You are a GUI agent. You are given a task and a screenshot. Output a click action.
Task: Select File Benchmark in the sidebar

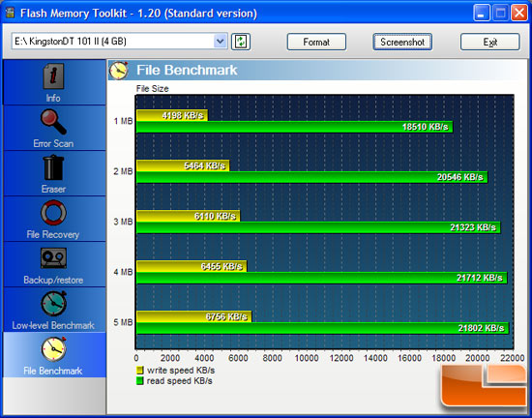pos(54,355)
